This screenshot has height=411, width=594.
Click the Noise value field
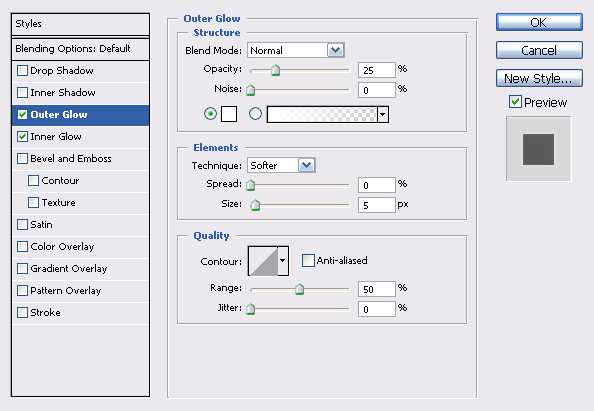pos(377,90)
